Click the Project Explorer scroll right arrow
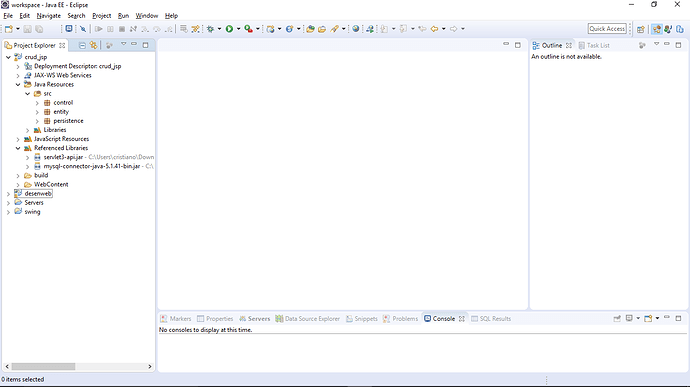This screenshot has height=387, width=690. pyautogui.click(x=150, y=366)
